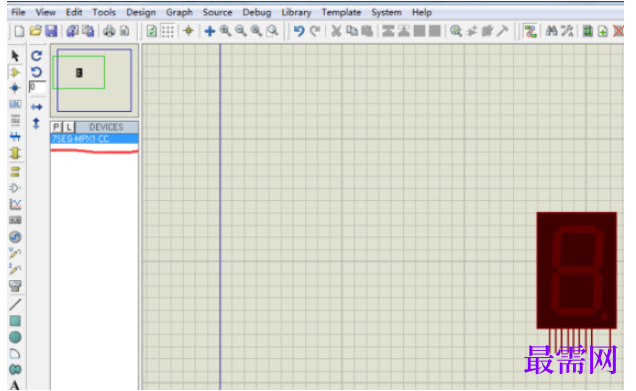The image size is (636, 391).
Task: Select 7SEG-MPX1-CC in devices list
Action: (x=94, y=139)
